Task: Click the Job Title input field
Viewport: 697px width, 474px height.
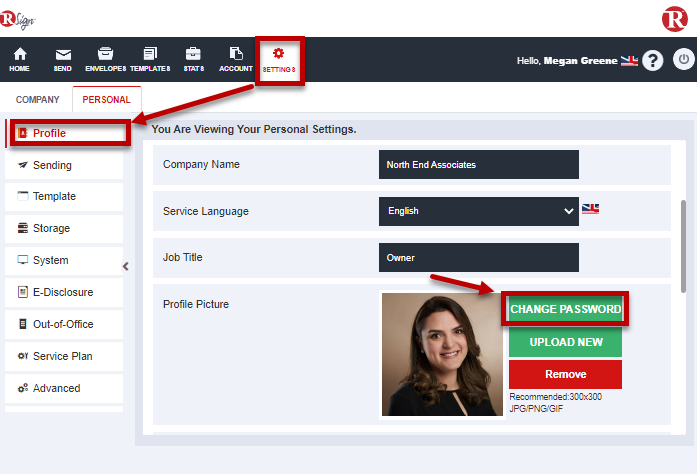Action: pyautogui.click(x=479, y=257)
